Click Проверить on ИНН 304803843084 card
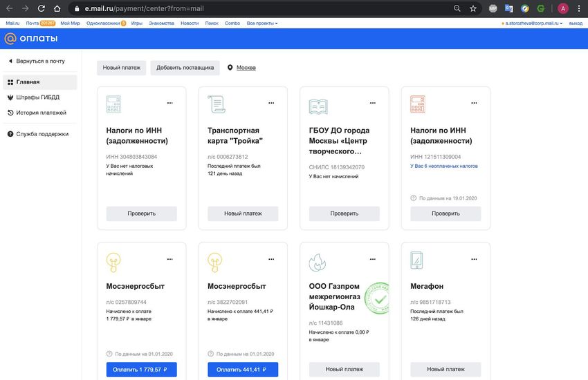The image size is (588, 380). click(x=141, y=213)
